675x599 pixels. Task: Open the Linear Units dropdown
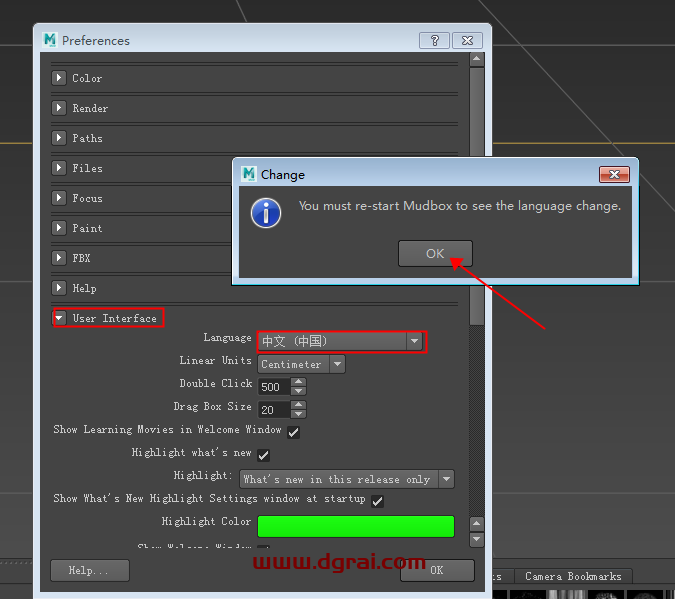301,364
